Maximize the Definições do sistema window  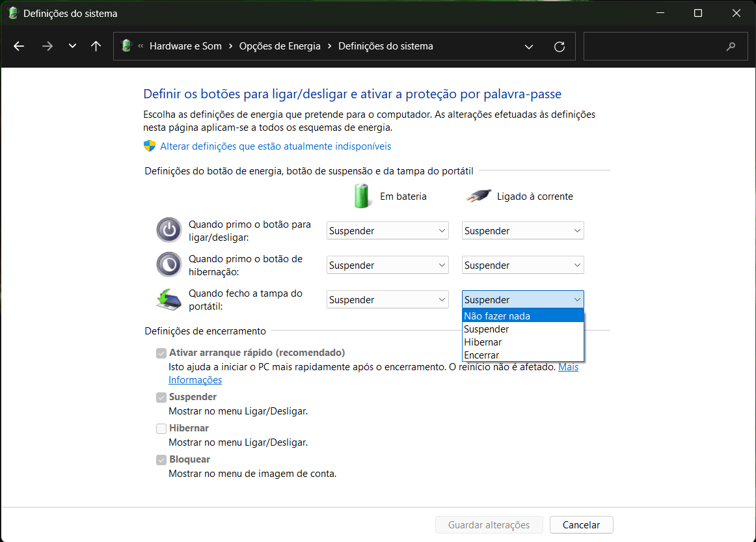coord(697,13)
